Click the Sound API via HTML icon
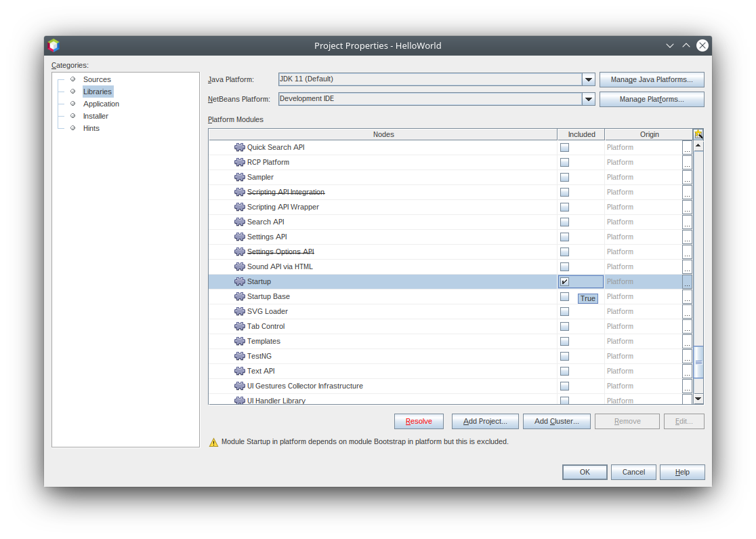756x539 pixels. coord(239,266)
